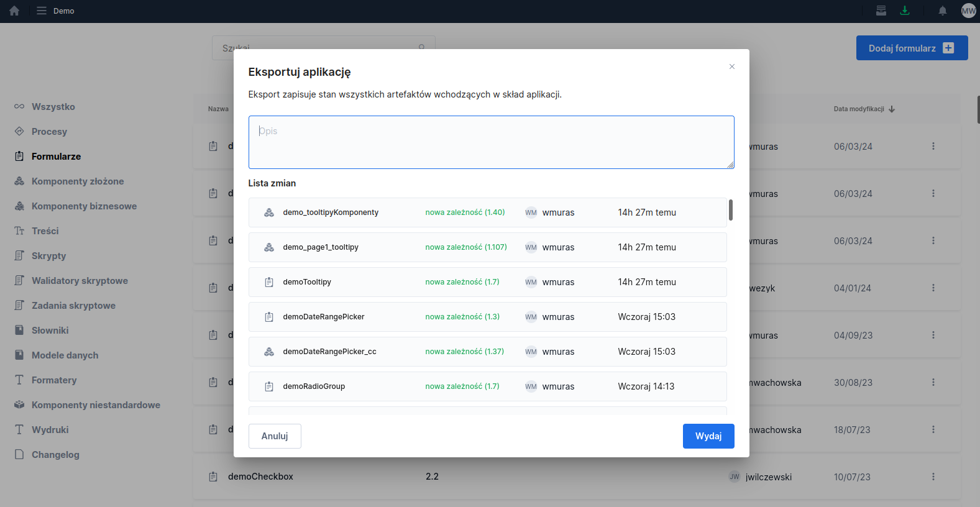Go to Changelog in the sidebar
This screenshot has width=980, height=507.
point(55,455)
